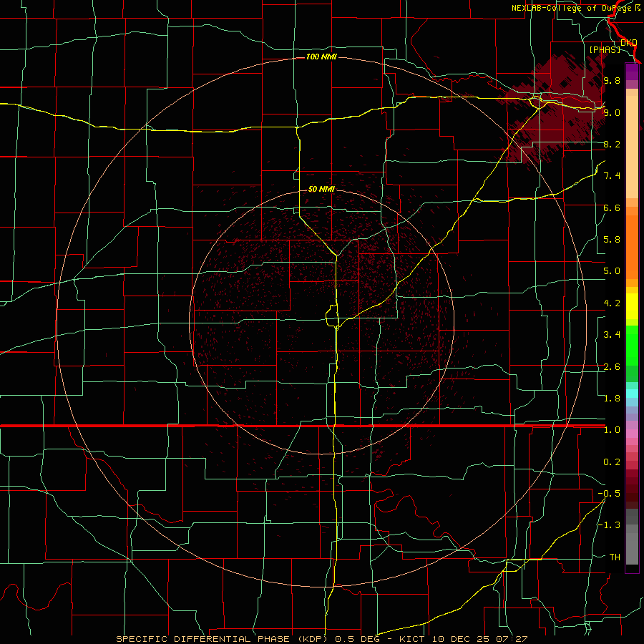Image resolution: width=644 pixels, height=644 pixels.
Task: Click the large peach segment of the color bar
Action: (x=632, y=148)
